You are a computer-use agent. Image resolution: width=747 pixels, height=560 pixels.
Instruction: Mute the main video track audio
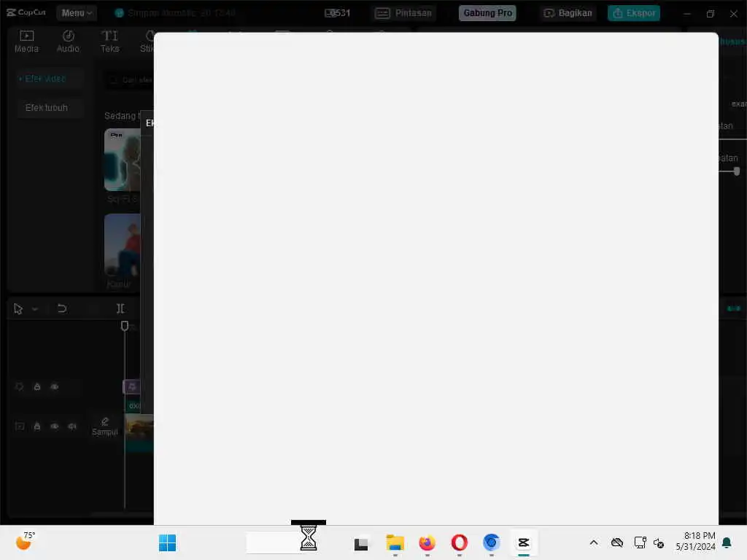click(x=72, y=426)
